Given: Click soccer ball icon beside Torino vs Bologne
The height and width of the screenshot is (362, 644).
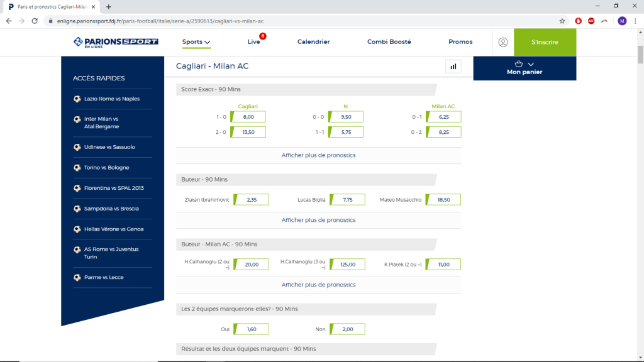Looking at the screenshot, I should click(77, 168).
